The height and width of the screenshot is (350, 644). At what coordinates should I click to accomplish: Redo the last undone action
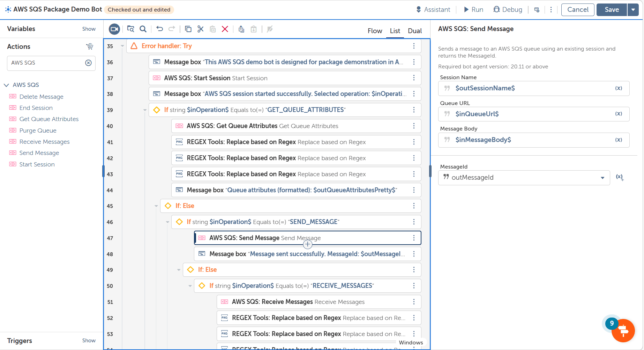tap(172, 29)
